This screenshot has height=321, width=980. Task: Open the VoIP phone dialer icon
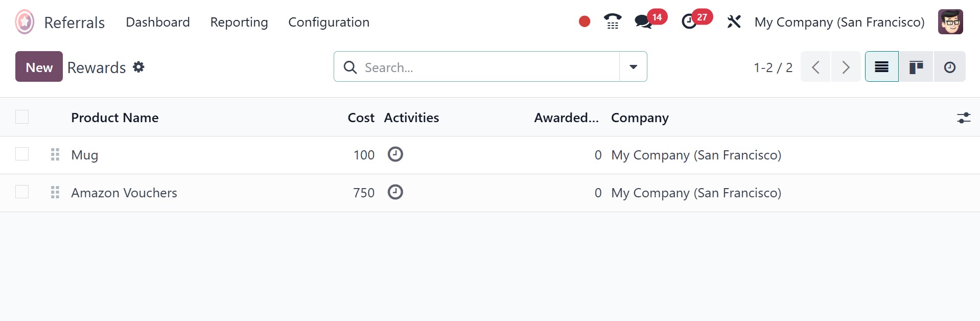(612, 21)
